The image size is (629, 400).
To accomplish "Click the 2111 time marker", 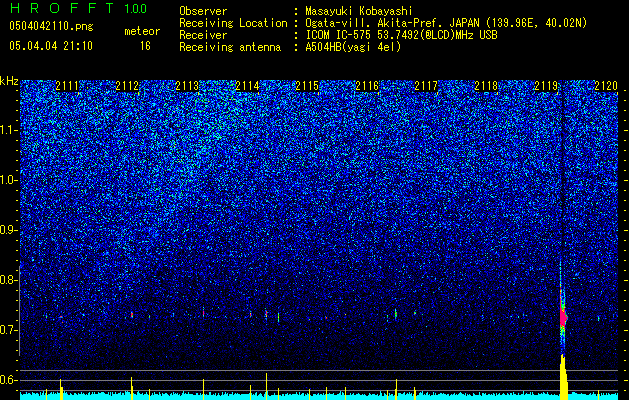I will point(67,86).
